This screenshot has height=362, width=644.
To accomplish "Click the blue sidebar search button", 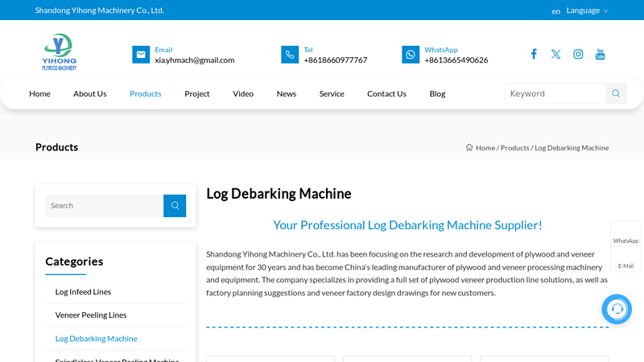I will (x=175, y=206).
